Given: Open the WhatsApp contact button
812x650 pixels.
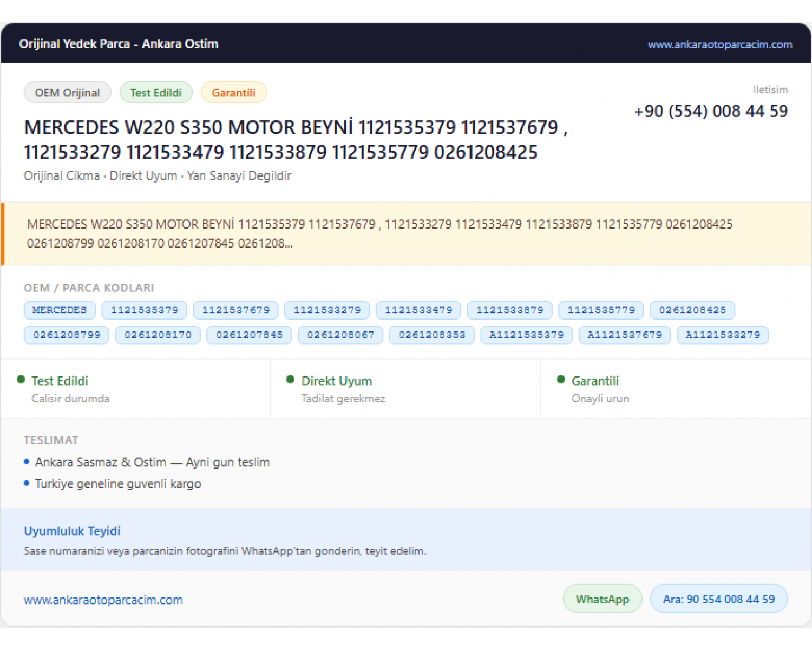Looking at the screenshot, I should tap(603, 599).
